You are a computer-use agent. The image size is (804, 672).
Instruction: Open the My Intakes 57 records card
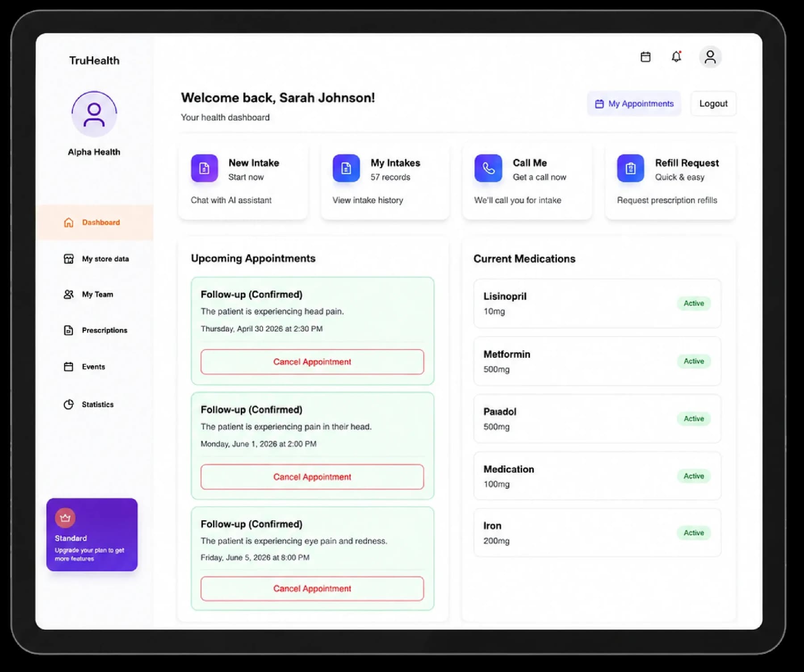click(x=385, y=181)
